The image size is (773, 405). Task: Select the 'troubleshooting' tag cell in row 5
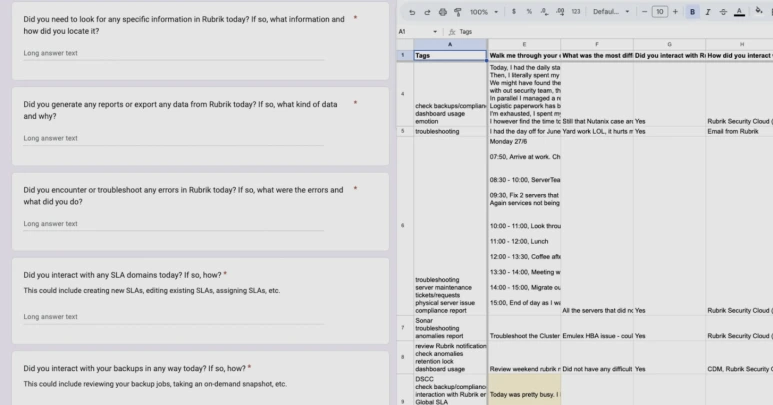pyautogui.click(x=450, y=131)
